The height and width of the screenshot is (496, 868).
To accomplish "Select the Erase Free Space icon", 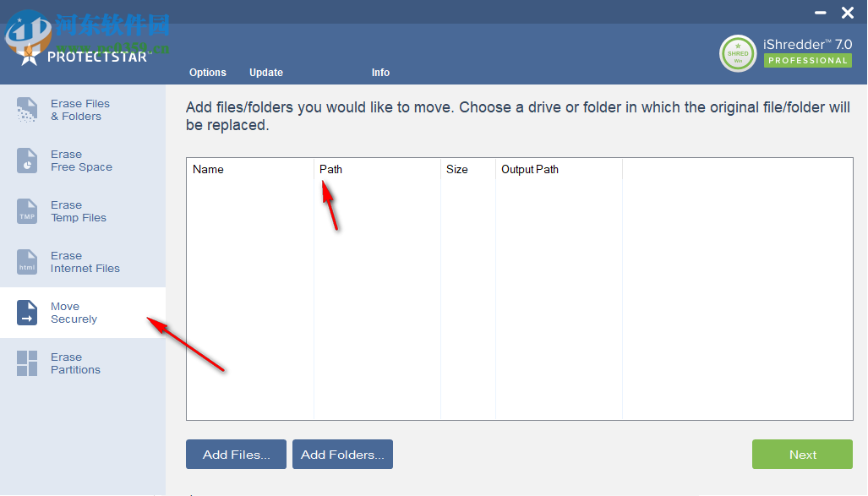I will 27,161.
